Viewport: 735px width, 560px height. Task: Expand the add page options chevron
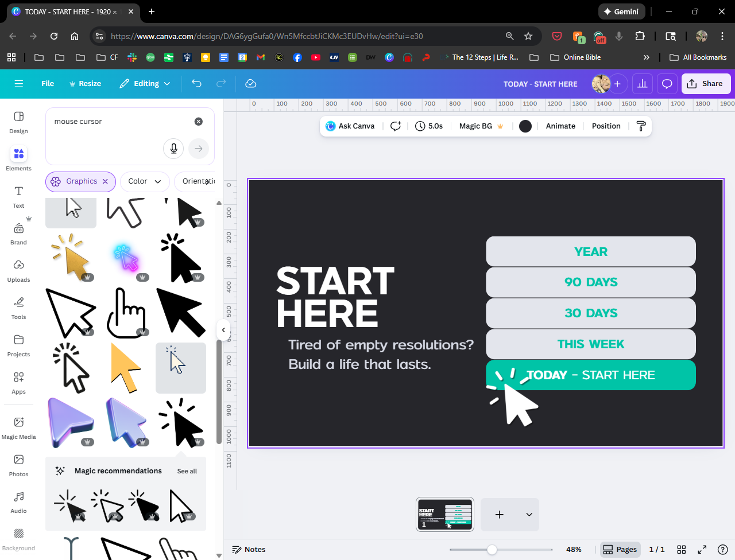[x=529, y=515]
